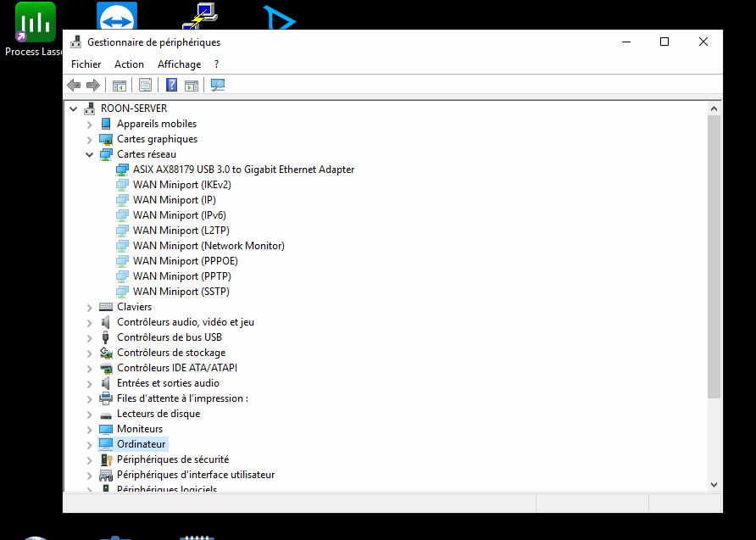Expand Lecteurs de disque chevron

point(89,415)
